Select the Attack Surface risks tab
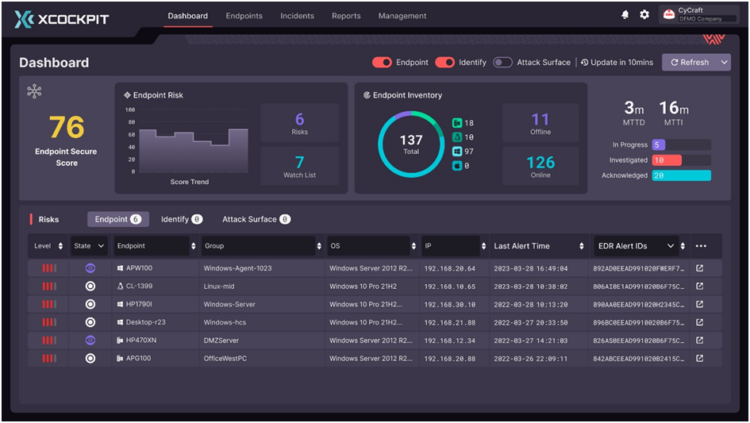This screenshot has height=423, width=750. pyautogui.click(x=255, y=219)
